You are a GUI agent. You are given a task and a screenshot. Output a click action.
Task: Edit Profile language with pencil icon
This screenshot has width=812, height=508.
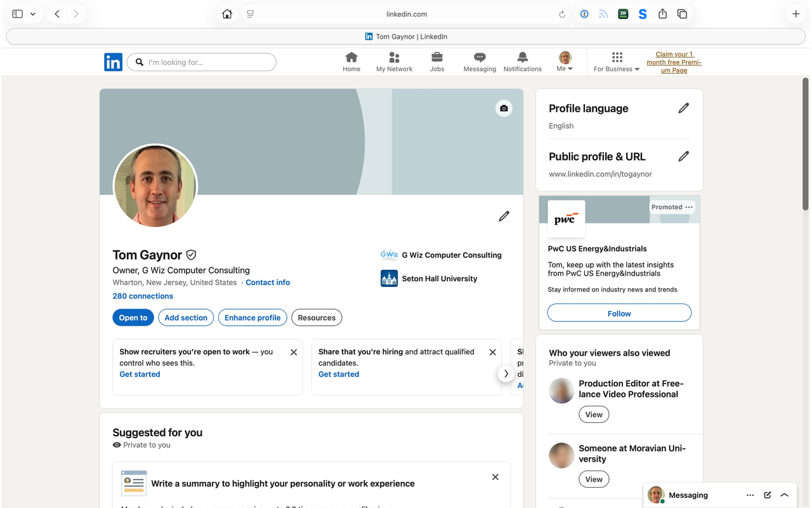[683, 109]
